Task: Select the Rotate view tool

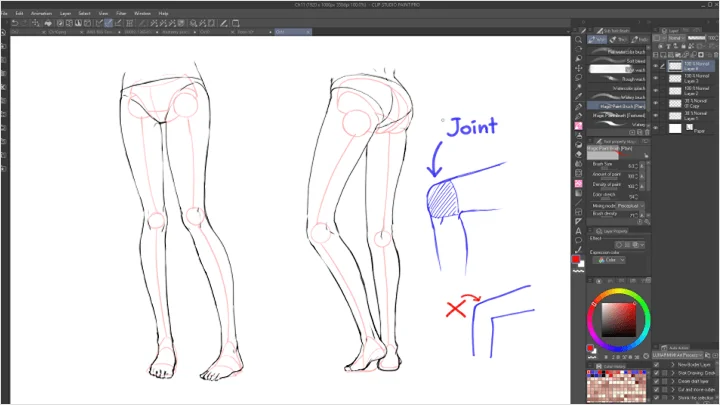Action: [x=579, y=49]
